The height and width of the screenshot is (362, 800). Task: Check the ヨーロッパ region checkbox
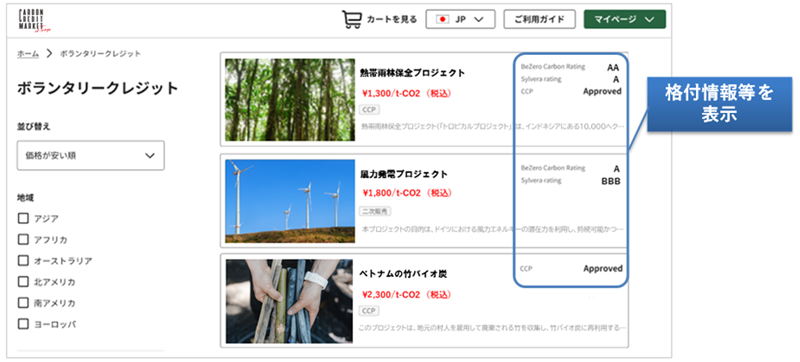tap(23, 324)
